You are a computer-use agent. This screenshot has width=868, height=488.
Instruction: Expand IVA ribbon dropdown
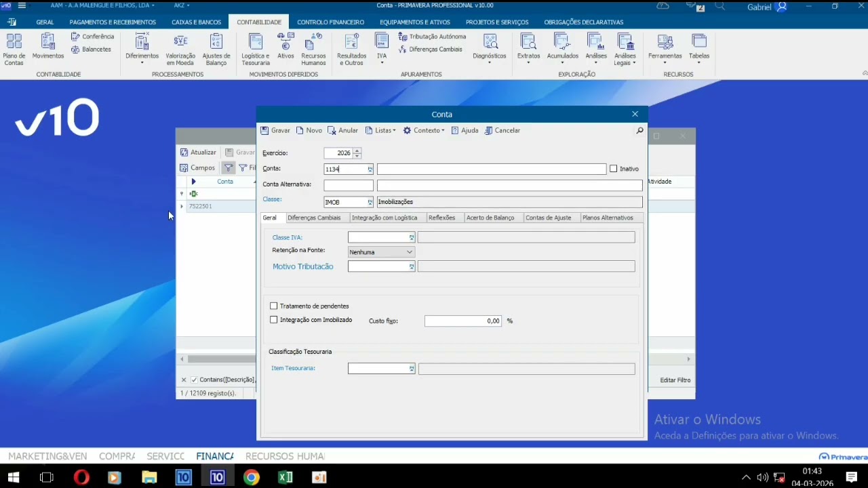(382, 63)
